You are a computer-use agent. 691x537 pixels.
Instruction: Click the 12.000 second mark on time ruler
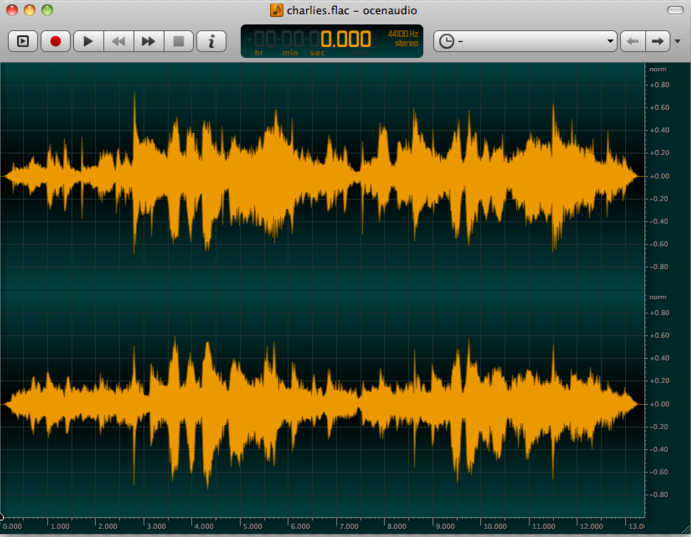click(591, 526)
